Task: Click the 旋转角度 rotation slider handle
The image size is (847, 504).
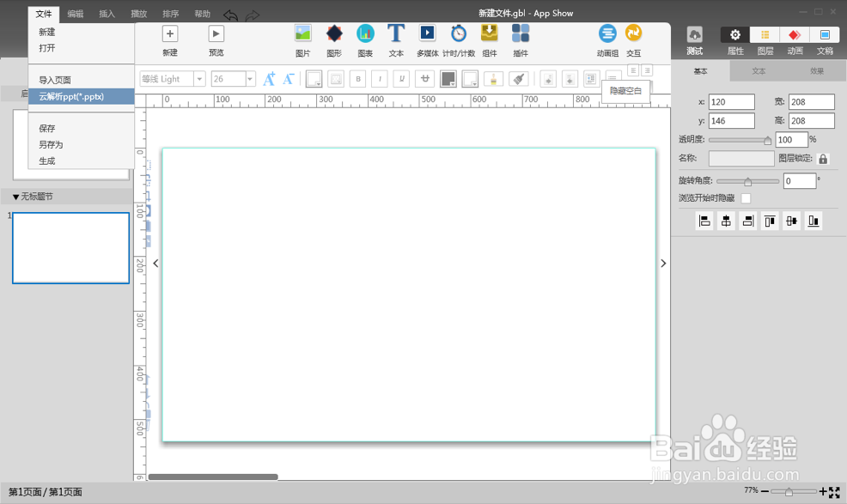Action: (x=747, y=181)
